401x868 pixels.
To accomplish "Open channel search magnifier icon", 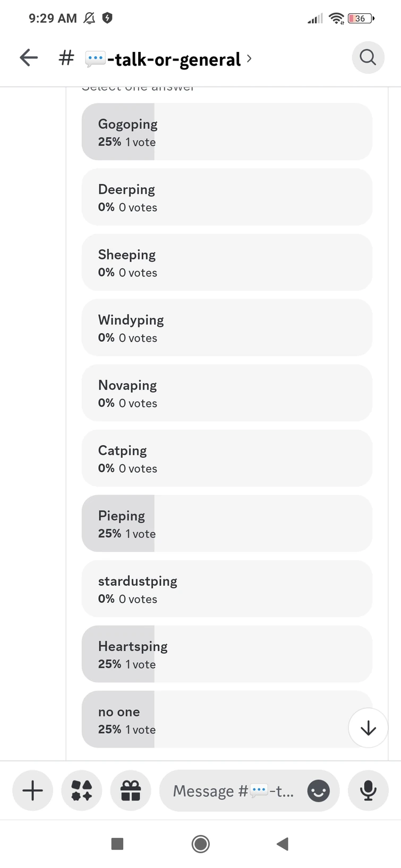I will point(368,57).
